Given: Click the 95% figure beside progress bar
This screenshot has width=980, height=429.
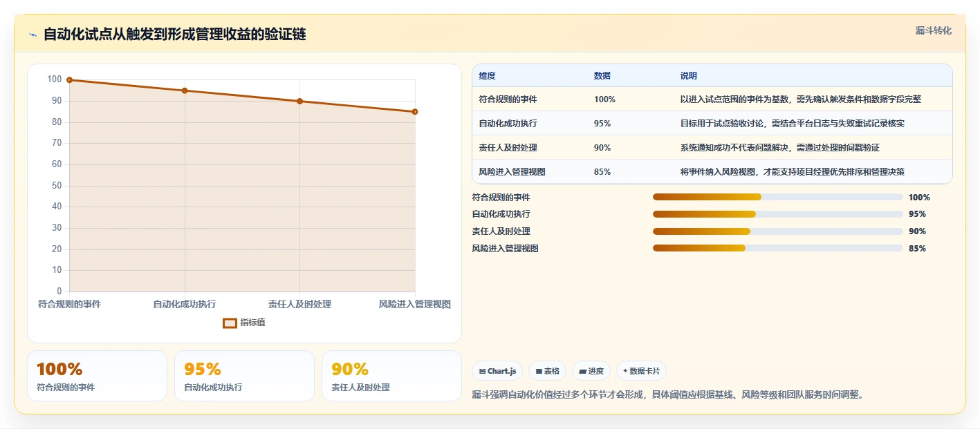Looking at the screenshot, I should pos(917,214).
